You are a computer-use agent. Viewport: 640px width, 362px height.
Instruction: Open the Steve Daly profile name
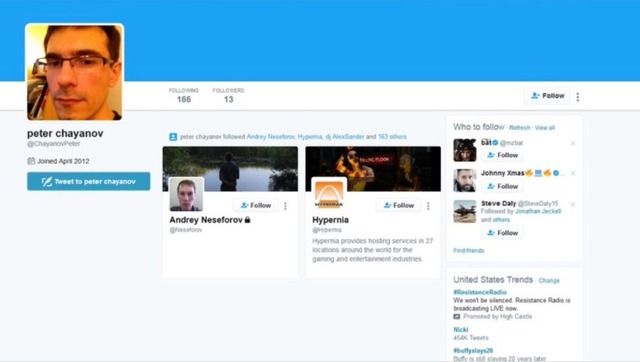[498, 203]
